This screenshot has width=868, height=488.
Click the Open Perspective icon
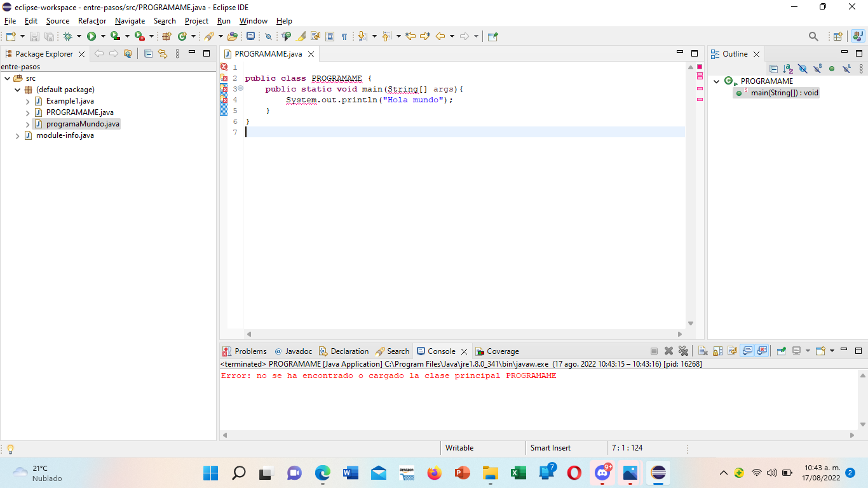coord(837,36)
